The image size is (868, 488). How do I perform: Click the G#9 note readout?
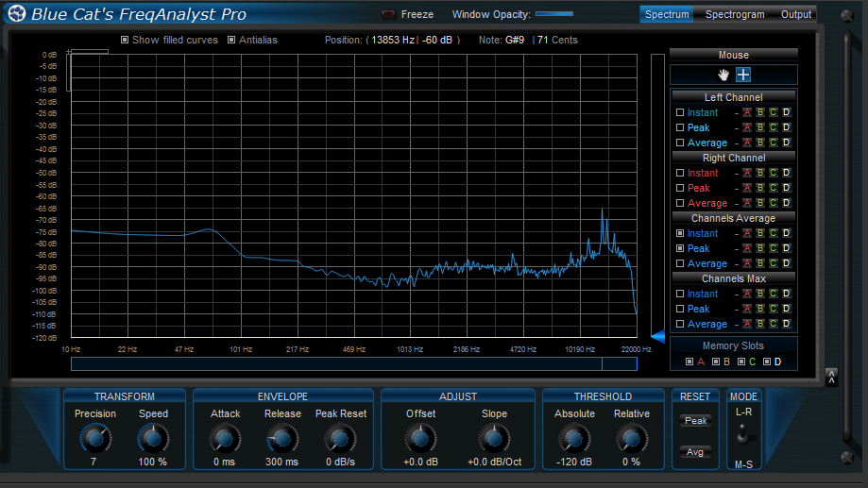click(514, 40)
